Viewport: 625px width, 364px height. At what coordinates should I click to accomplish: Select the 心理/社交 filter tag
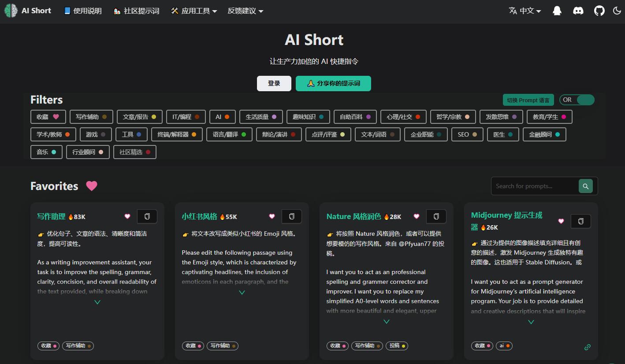click(x=403, y=117)
